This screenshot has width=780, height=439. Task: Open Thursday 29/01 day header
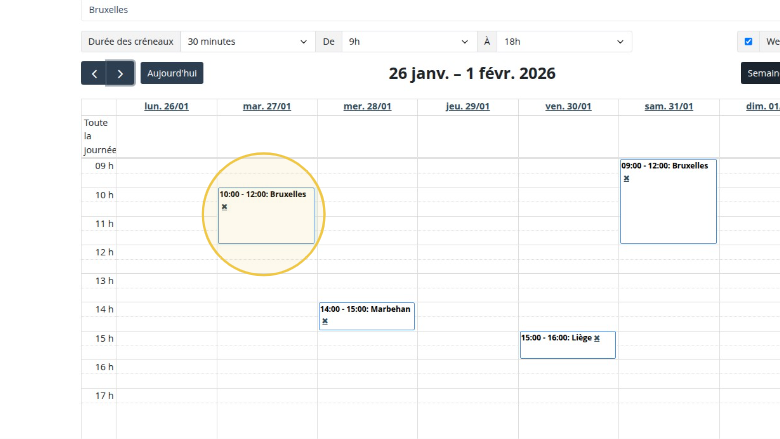coord(467,106)
